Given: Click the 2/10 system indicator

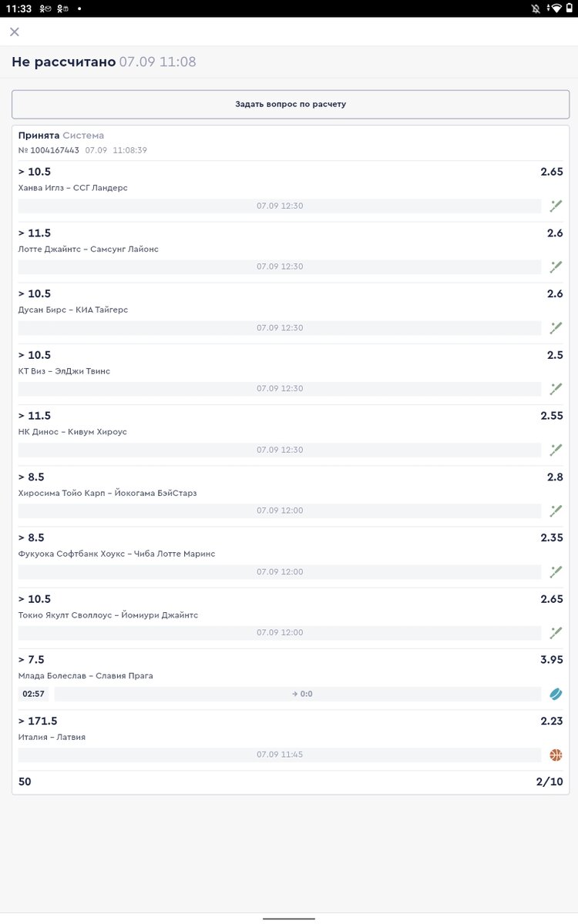Looking at the screenshot, I should click(549, 782).
